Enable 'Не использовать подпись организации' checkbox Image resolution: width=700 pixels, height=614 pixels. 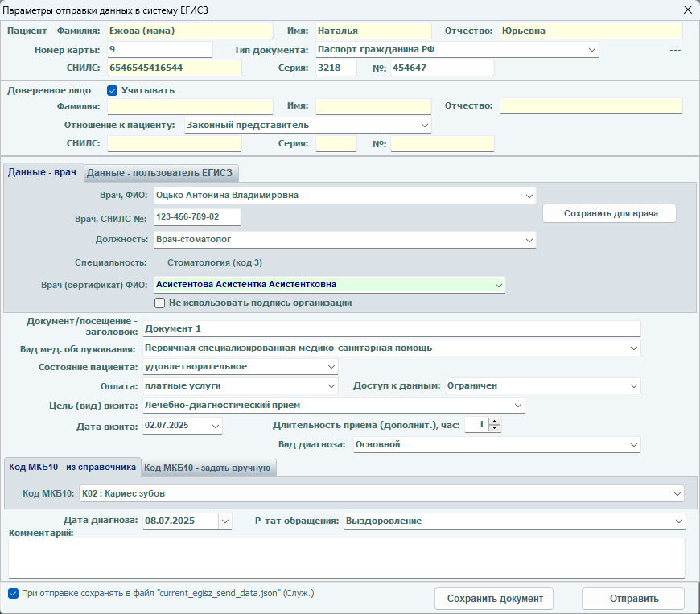[x=160, y=303]
